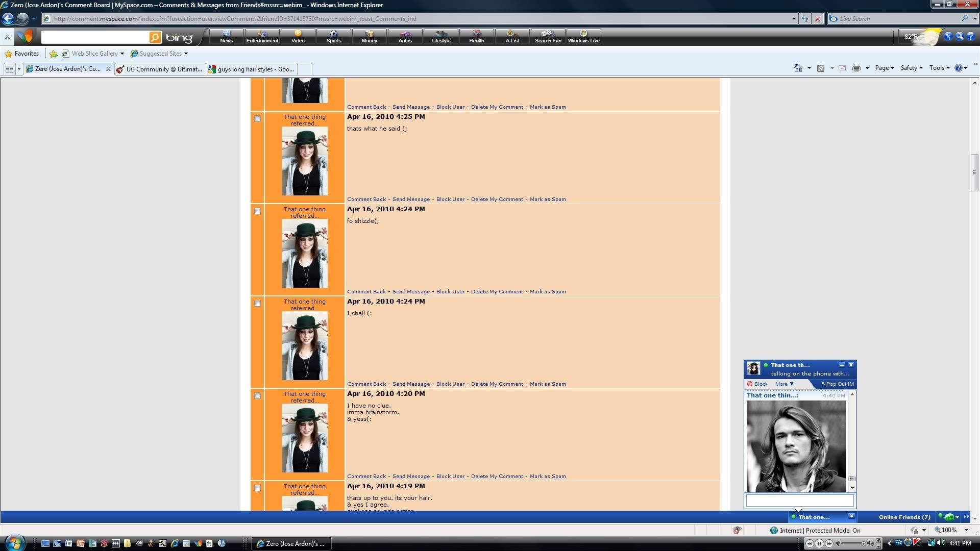Image resolution: width=980 pixels, height=551 pixels.
Task: Click the Refresh page icon
Action: point(805,19)
